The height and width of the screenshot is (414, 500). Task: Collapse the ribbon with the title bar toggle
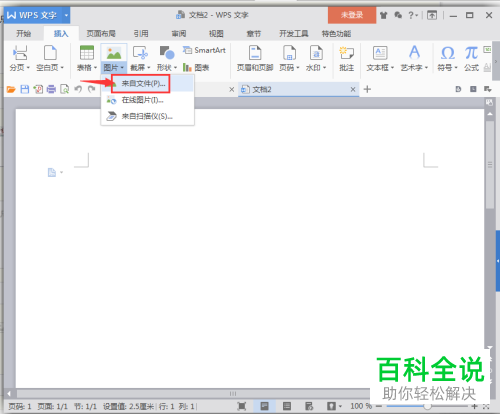point(432,15)
